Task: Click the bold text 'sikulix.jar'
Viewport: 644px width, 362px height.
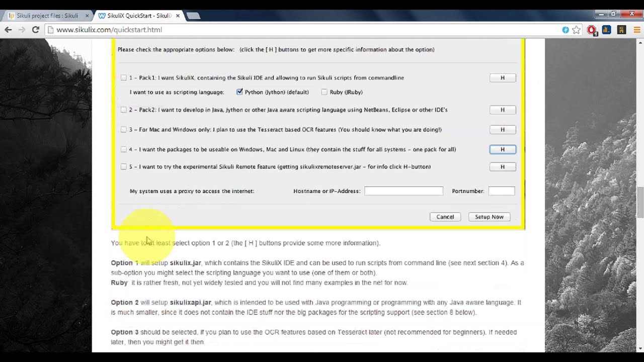Action: pos(185,263)
